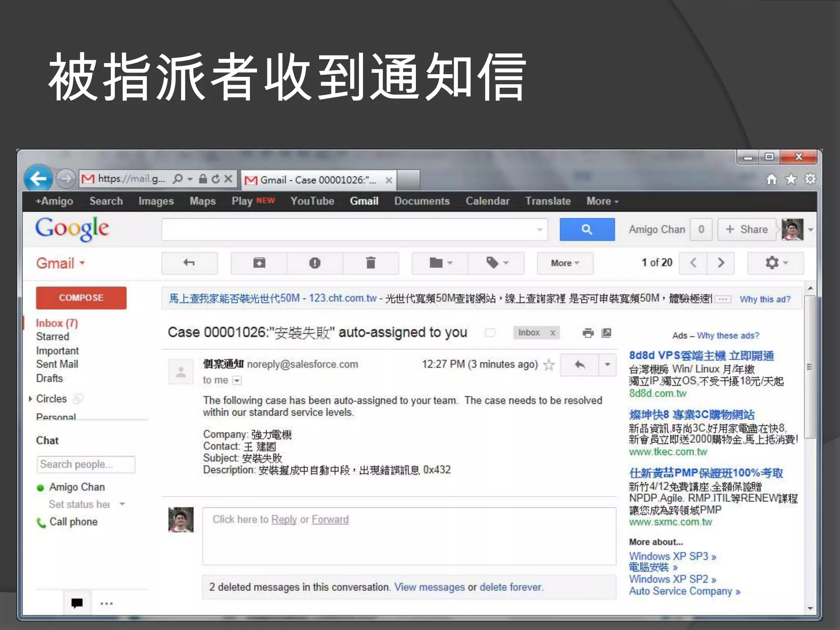Open conversation in new window icon

point(606,333)
